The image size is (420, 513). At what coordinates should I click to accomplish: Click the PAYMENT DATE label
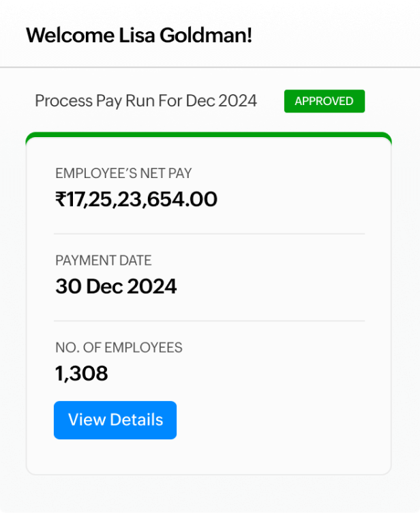coord(104,261)
